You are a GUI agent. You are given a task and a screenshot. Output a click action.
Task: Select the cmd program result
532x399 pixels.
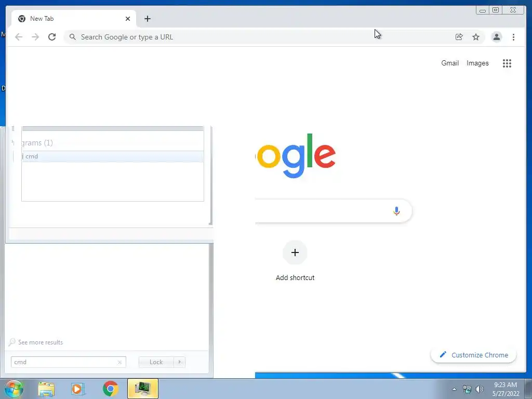(112, 156)
